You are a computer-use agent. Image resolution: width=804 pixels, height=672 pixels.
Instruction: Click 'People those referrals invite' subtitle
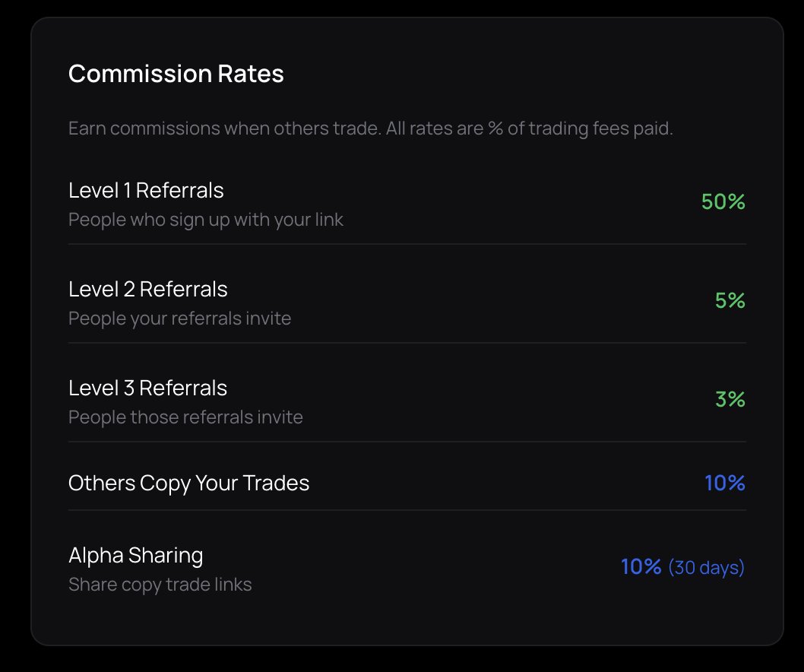point(185,417)
